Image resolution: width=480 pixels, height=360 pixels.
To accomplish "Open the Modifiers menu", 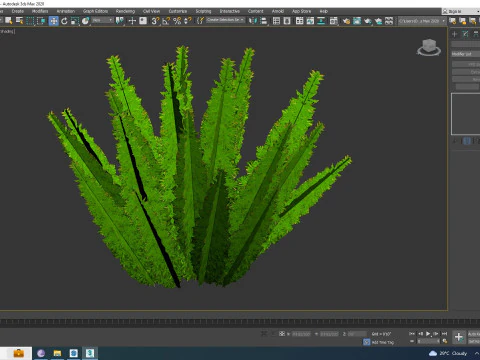I will [x=40, y=11].
